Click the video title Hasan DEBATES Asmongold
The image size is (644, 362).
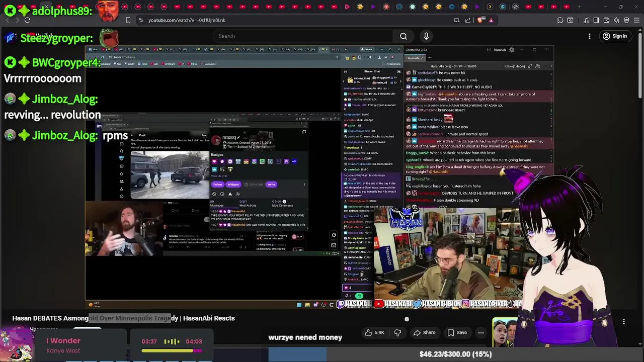click(123, 318)
